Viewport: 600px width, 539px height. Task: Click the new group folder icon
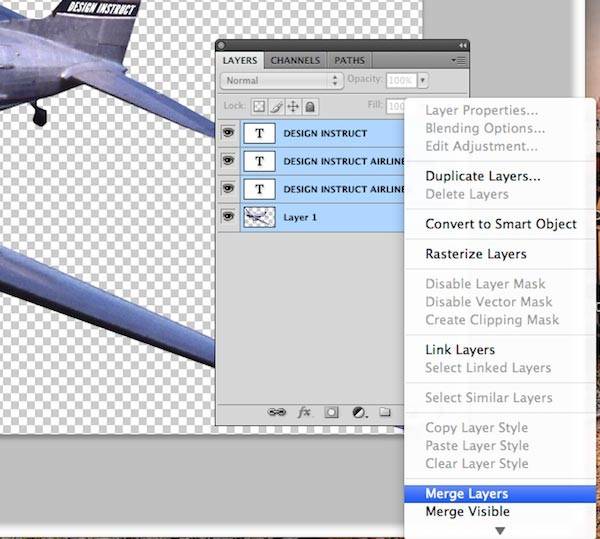pos(385,411)
